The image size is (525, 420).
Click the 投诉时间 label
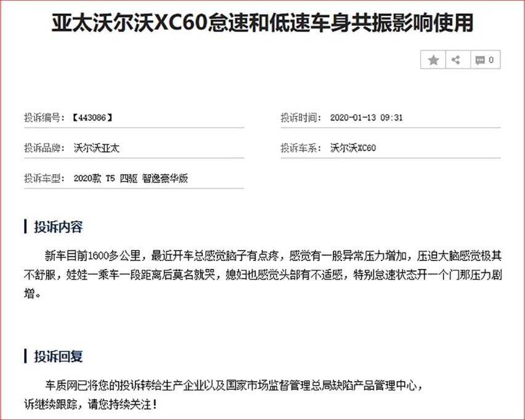(x=301, y=118)
